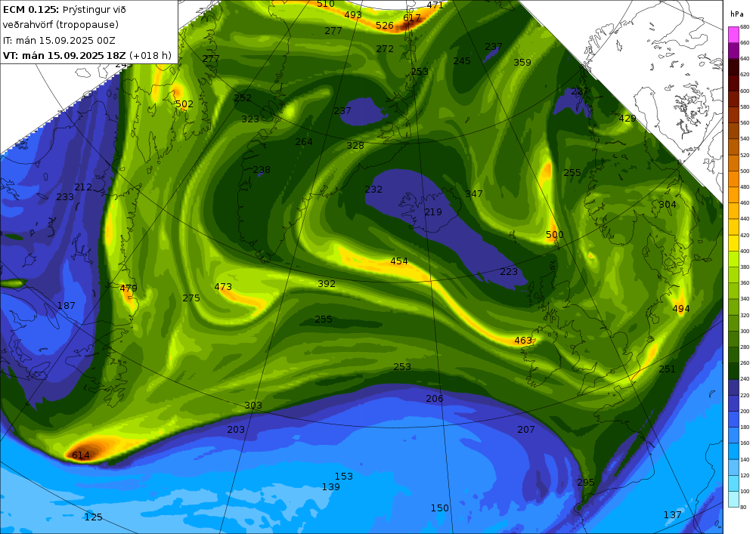Select the 493 pressure value
The height and width of the screenshot is (534, 756).
(353, 15)
